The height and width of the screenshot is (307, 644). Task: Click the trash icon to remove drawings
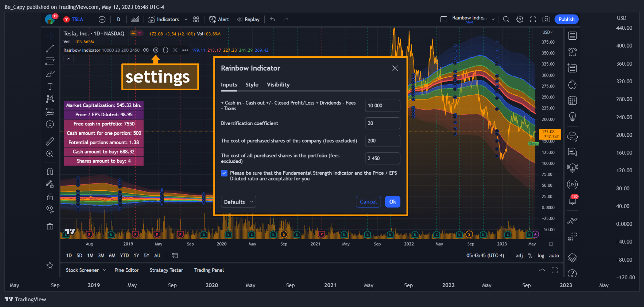[x=50, y=227]
